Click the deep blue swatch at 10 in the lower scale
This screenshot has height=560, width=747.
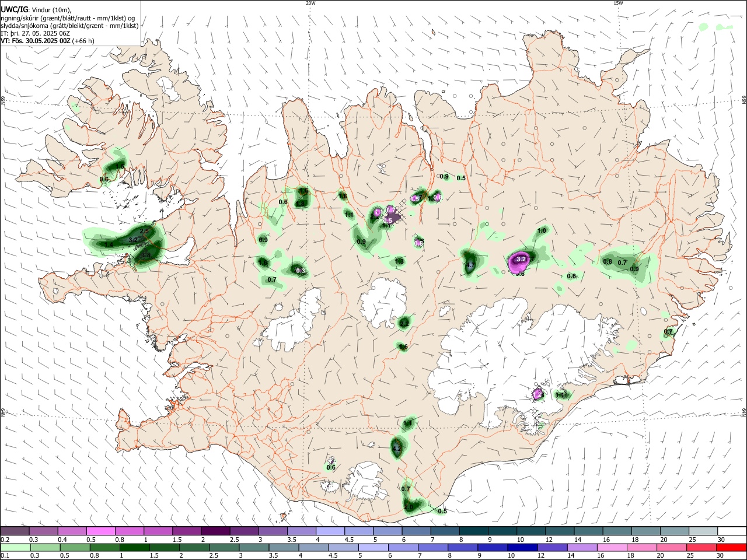pyautogui.click(x=522, y=547)
